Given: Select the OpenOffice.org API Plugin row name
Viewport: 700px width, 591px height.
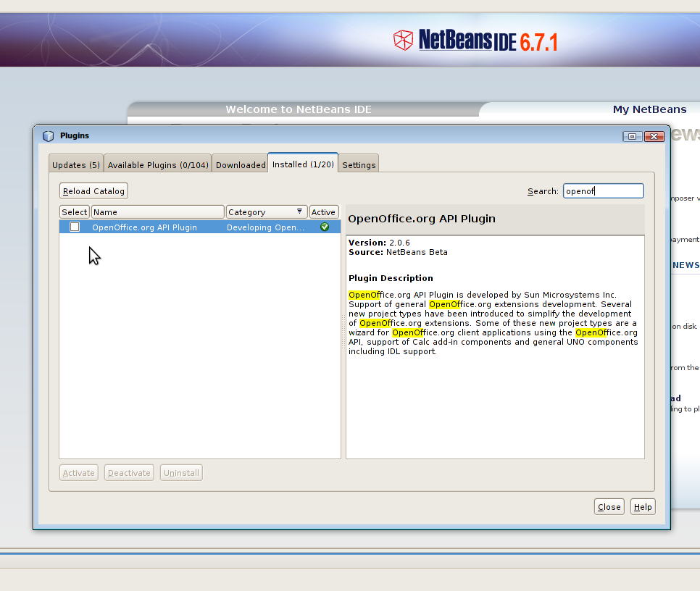Looking at the screenshot, I should point(145,227).
